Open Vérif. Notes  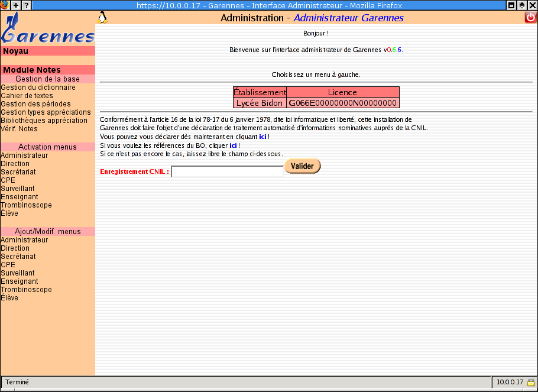[19, 129]
